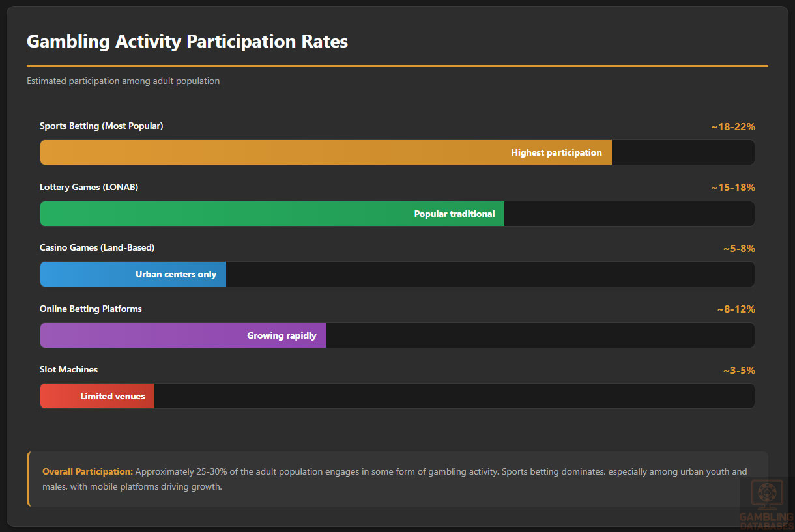Click the ~18-22% participation value
The image size is (795, 532).
click(x=732, y=127)
